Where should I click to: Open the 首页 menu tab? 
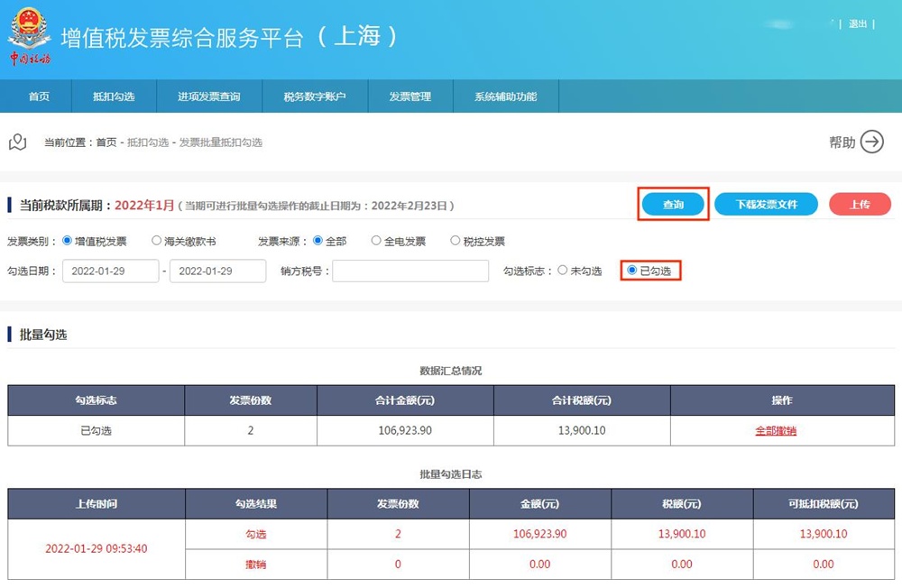39,96
